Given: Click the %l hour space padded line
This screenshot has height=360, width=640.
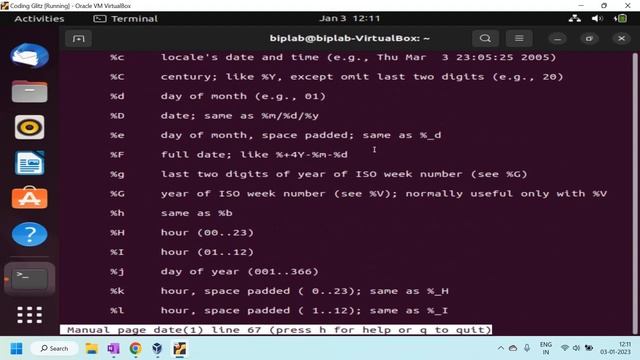Looking at the screenshot, I should 279,311.
